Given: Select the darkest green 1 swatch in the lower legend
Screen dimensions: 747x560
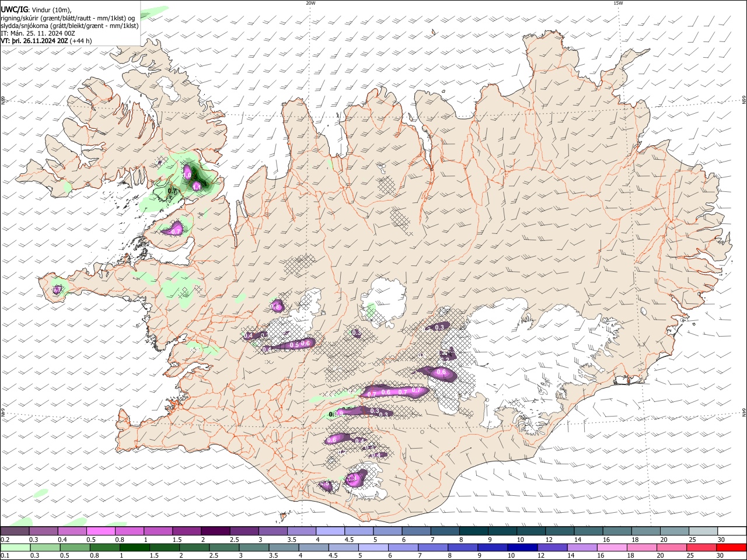Looking at the screenshot, I should click(x=134, y=548).
